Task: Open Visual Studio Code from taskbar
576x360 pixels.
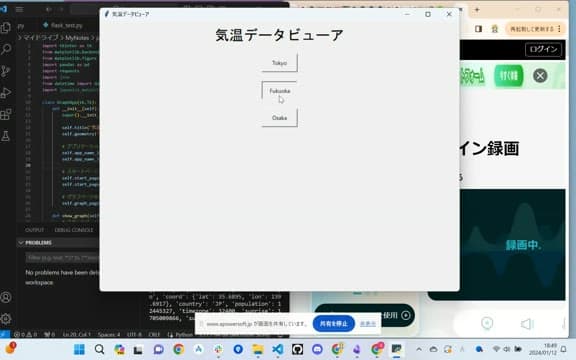Action: 278,349
